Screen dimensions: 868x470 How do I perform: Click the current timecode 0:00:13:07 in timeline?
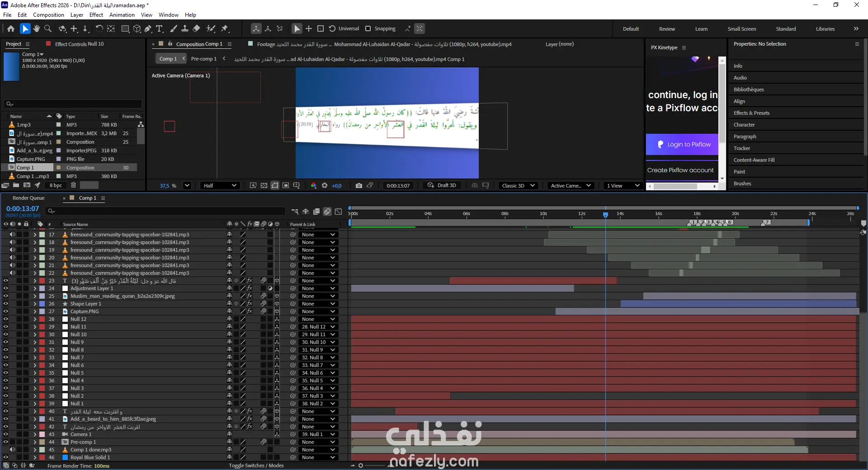coord(23,209)
